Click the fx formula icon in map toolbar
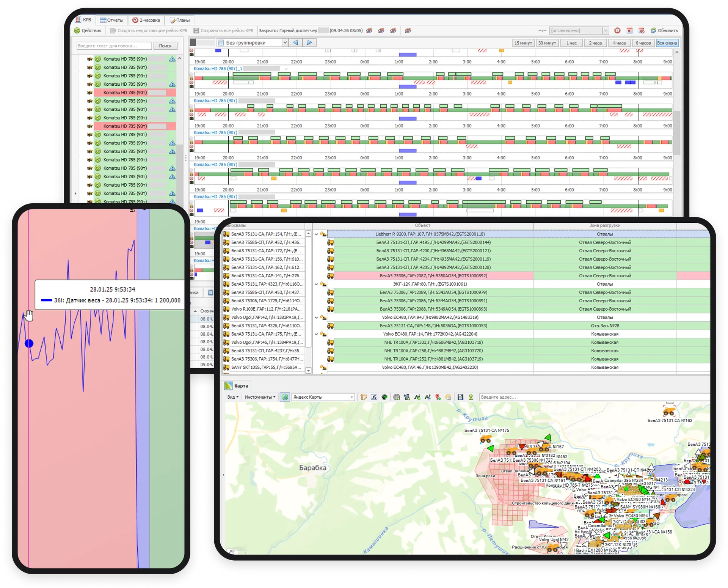Image resolution: width=728 pixels, height=588 pixels. tap(374, 397)
